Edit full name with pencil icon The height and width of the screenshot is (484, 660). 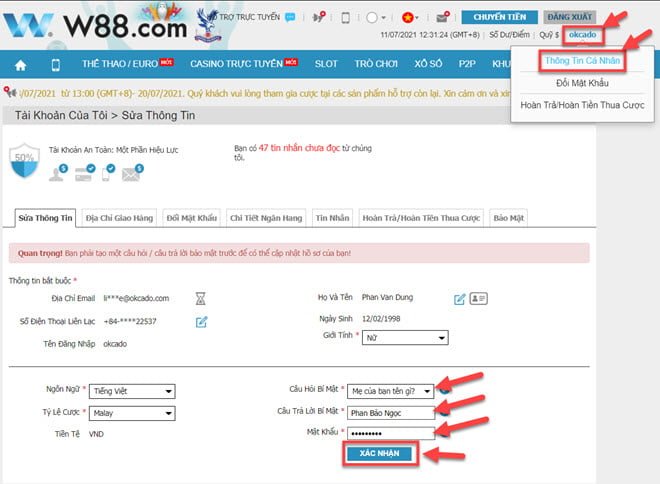click(460, 299)
